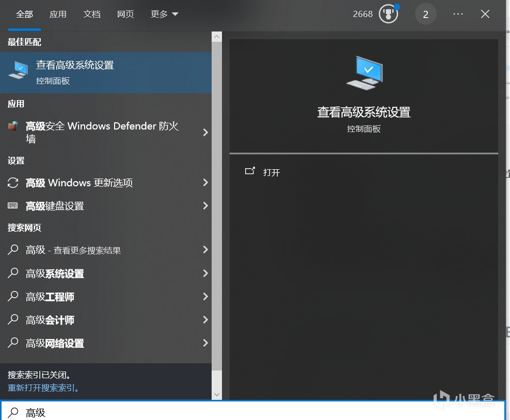Expand arrow for 高级 - 查看更多搜索结果

[x=205, y=249]
